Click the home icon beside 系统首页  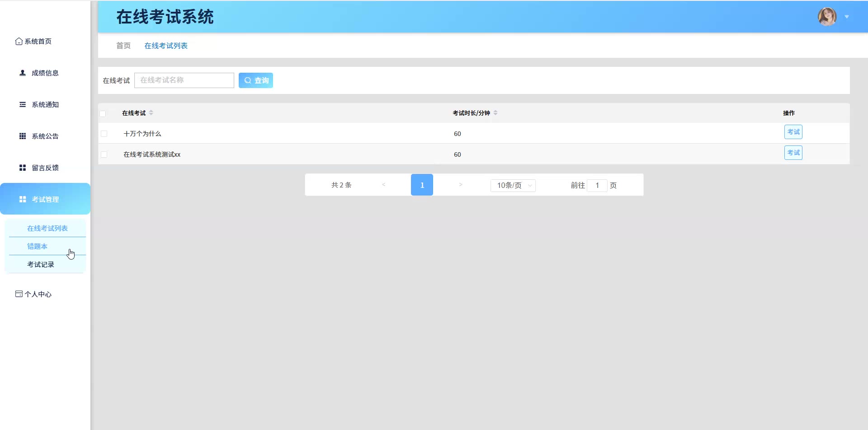(19, 41)
